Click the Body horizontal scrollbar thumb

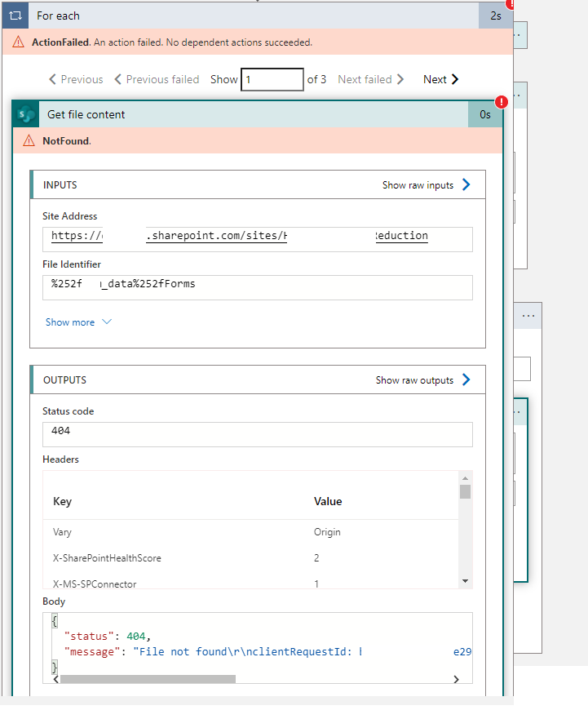pos(148,679)
